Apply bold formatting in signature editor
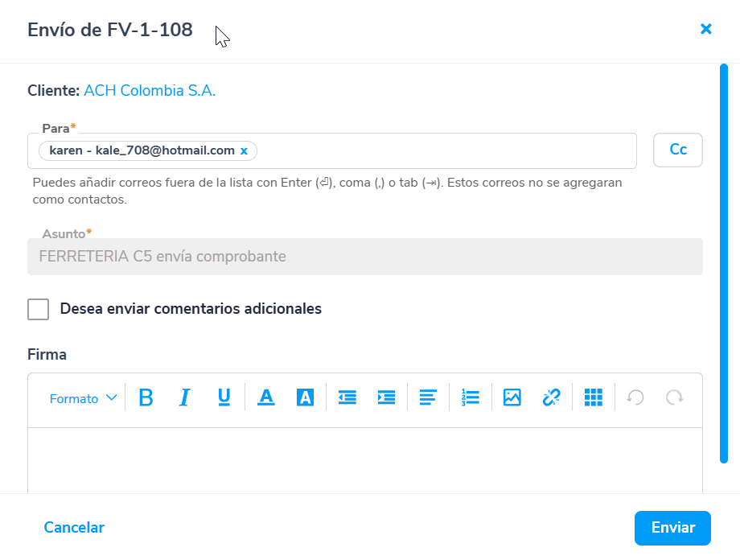This screenshot has width=740, height=560. [146, 397]
